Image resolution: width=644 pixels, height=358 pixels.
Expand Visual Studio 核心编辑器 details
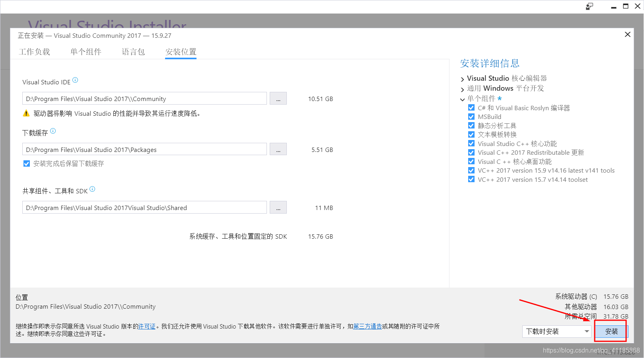click(x=462, y=79)
